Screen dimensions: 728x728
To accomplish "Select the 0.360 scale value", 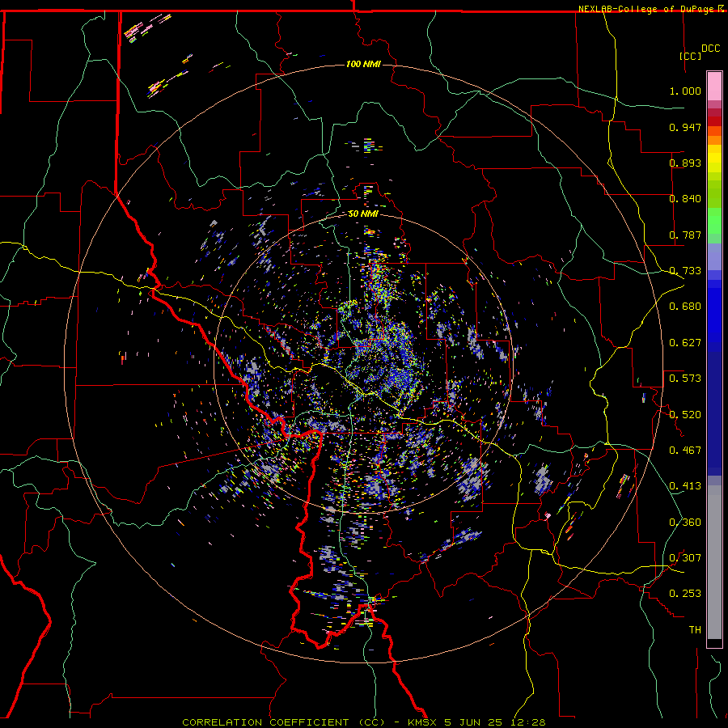I will click(685, 523).
